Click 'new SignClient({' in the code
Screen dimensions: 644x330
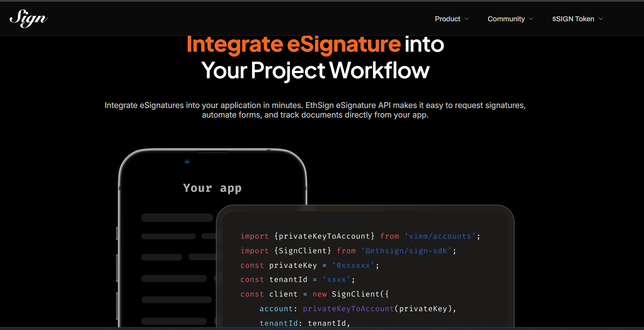tap(351, 294)
